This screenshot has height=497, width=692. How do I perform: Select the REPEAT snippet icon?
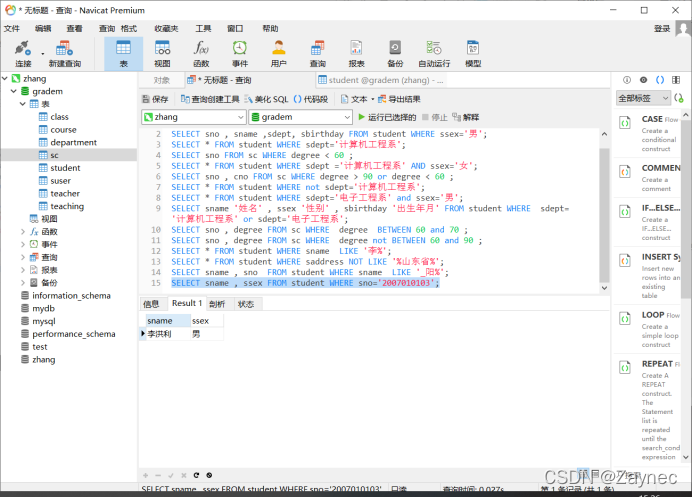[625, 367]
